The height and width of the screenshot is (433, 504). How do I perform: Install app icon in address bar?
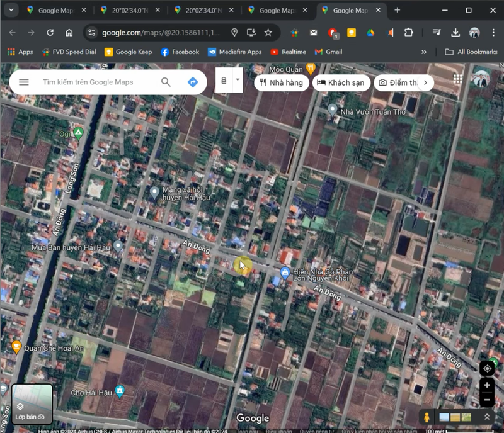[251, 33]
